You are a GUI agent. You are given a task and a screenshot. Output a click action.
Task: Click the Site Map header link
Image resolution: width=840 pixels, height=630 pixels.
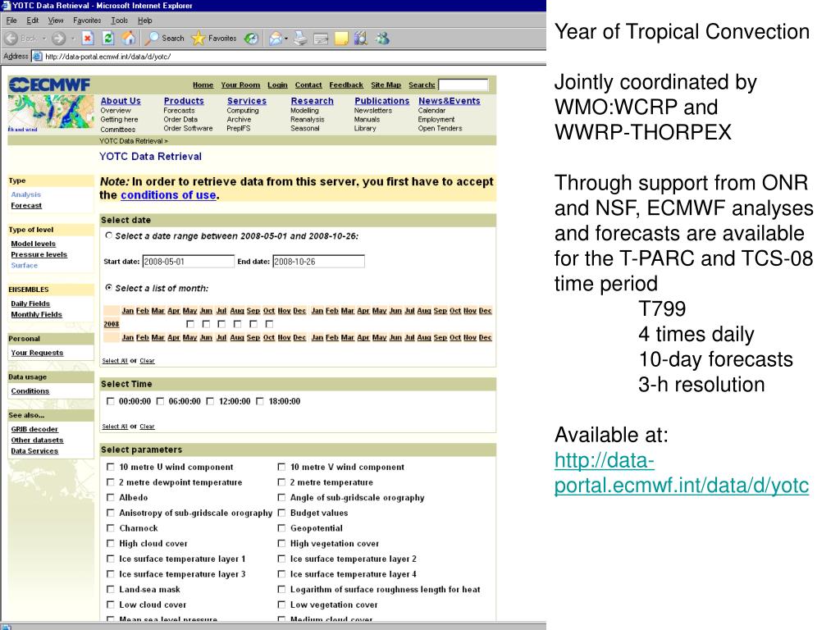point(386,85)
